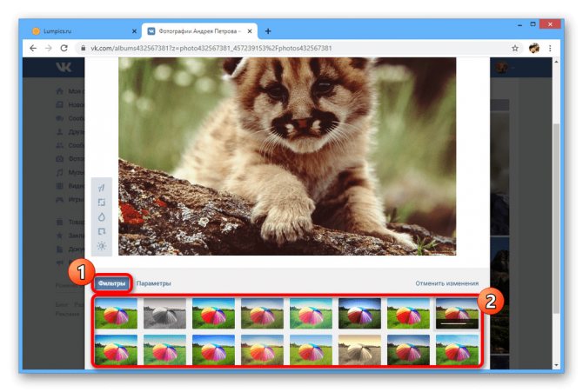Click the address bar URL
The image size is (583, 392).
tap(211, 49)
